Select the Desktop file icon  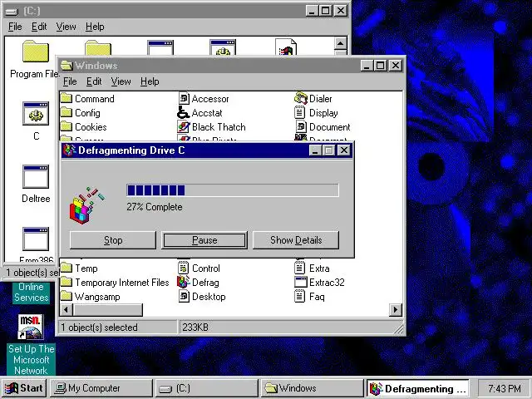point(184,297)
